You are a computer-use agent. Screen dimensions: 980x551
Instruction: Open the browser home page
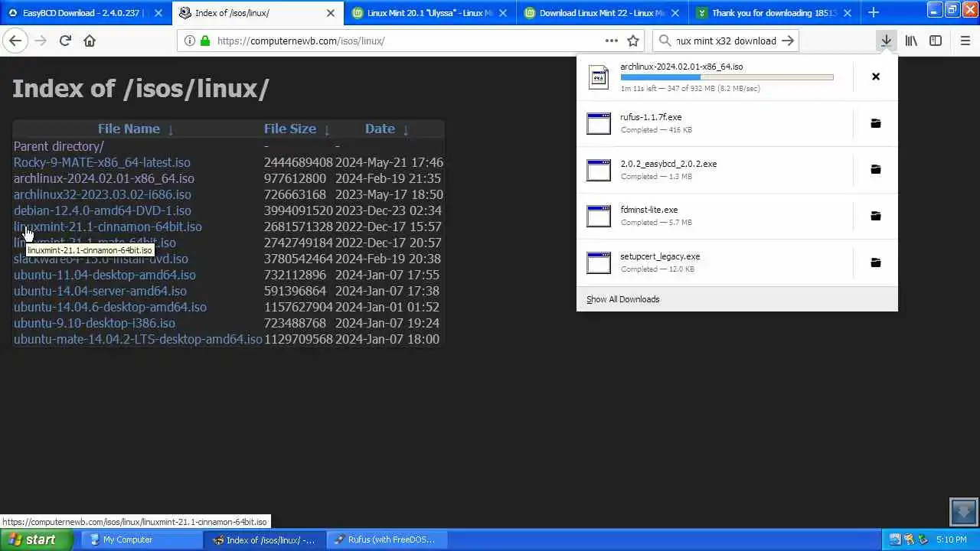[x=90, y=41]
